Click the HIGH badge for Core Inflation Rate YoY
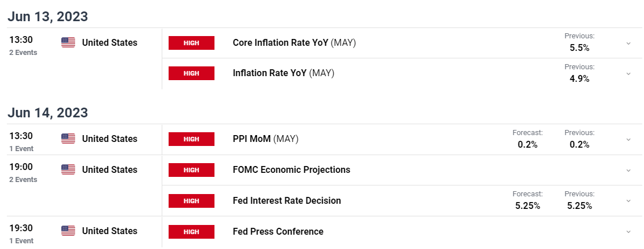The height and width of the screenshot is (249, 644). click(192, 43)
